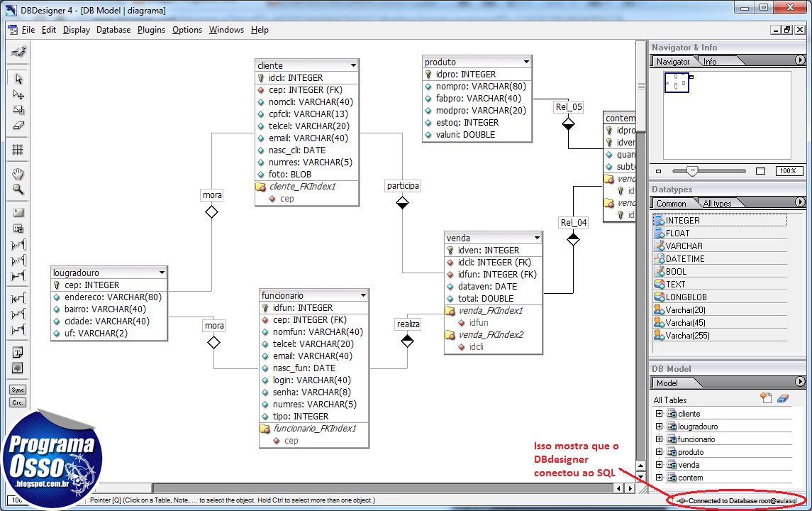The height and width of the screenshot is (511, 812).
Task: Expand contem in the All Tables tree
Action: (x=659, y=478)
